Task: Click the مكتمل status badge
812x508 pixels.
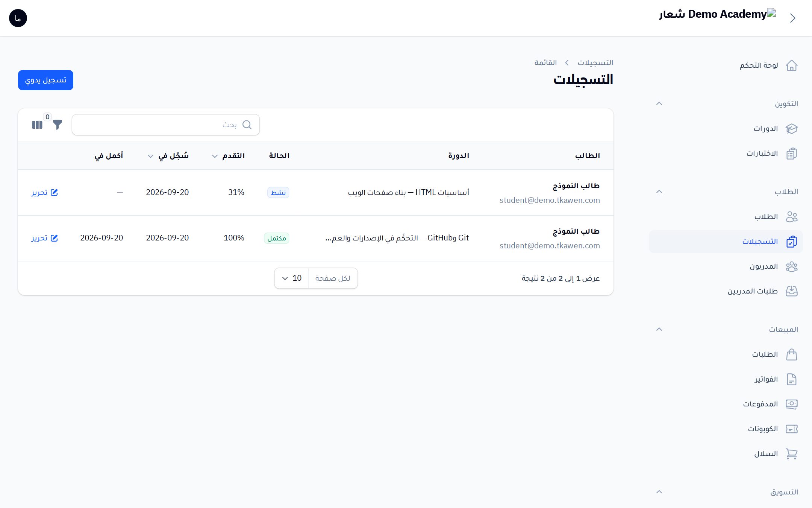Action: 276,238
